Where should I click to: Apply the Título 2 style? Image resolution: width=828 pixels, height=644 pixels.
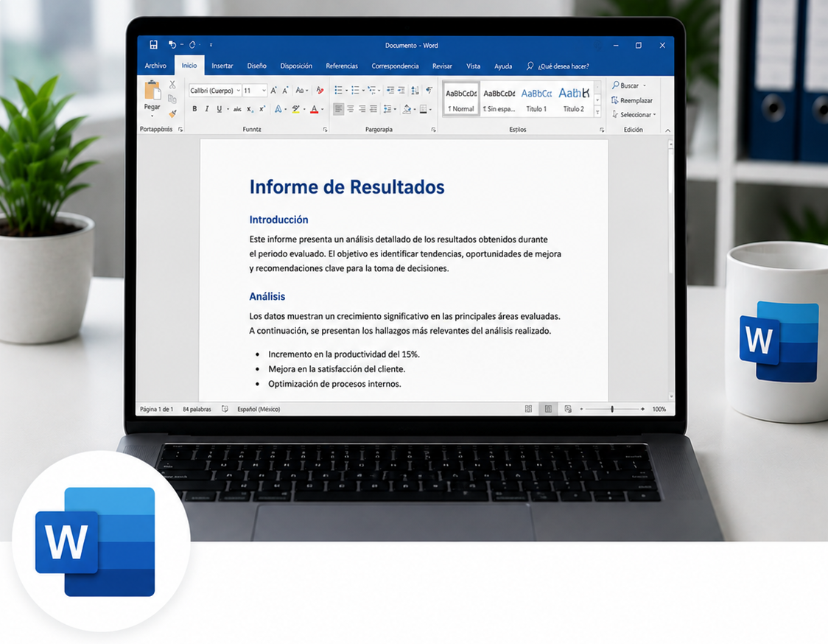point(574,100)
